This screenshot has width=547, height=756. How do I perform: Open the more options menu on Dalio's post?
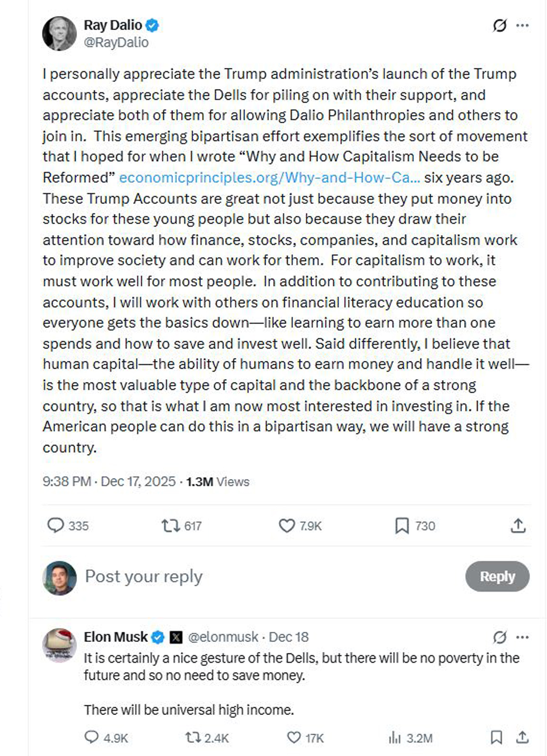pyautogui.click(x=522, y=26)
